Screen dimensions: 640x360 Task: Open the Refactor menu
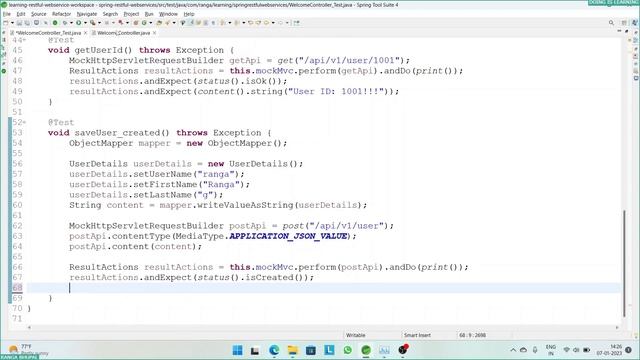coord(61,14)
